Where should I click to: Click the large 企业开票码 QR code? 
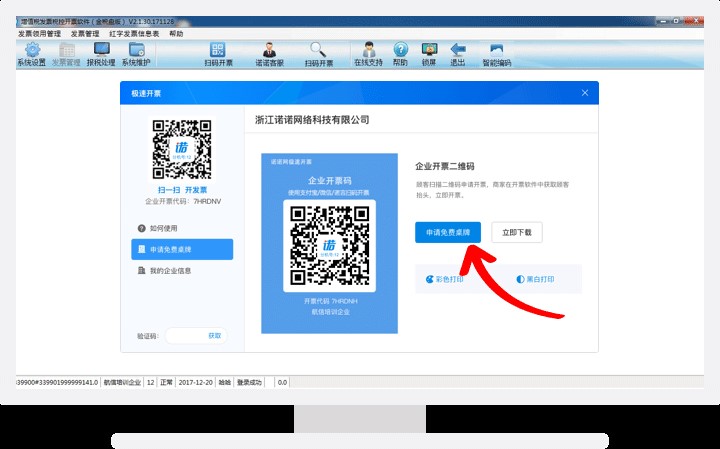coord(329,246)
